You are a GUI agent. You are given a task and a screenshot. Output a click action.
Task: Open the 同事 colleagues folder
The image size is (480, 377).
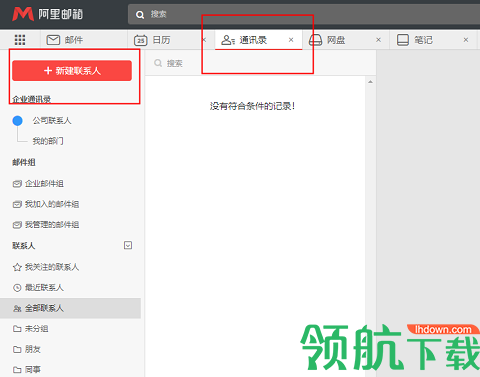coord(33,370)
